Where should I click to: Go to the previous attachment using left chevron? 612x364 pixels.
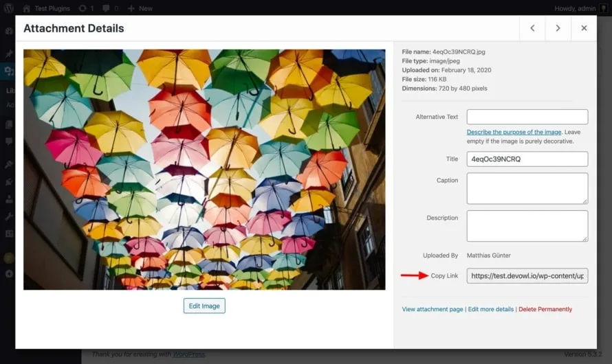pos(532,28)
